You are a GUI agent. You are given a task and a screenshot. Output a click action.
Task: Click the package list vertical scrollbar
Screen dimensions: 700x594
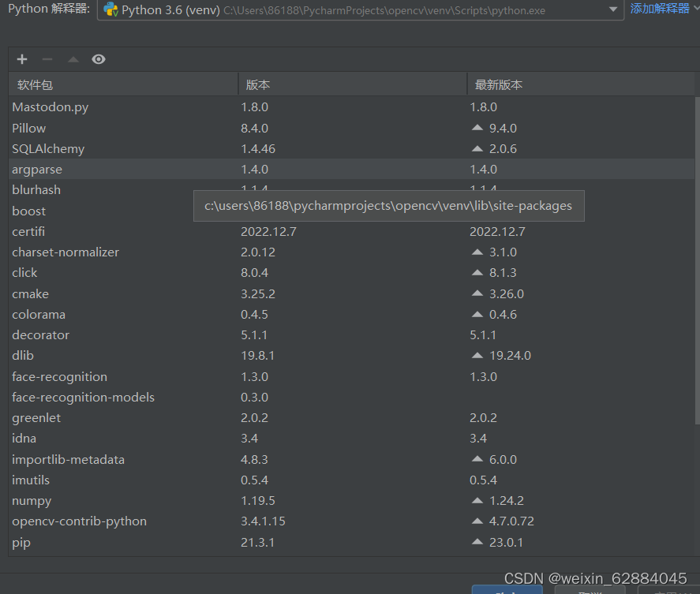(x=698, y=261)
